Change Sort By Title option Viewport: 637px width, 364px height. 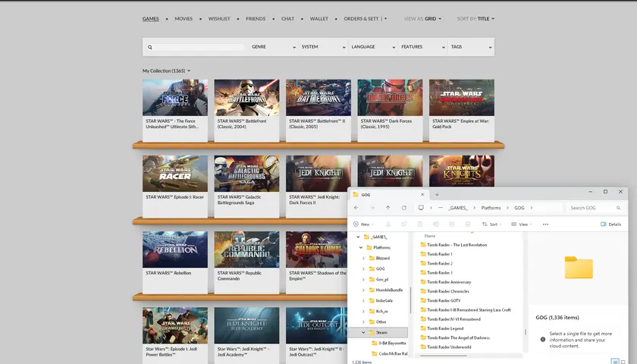tap(475, 19)
